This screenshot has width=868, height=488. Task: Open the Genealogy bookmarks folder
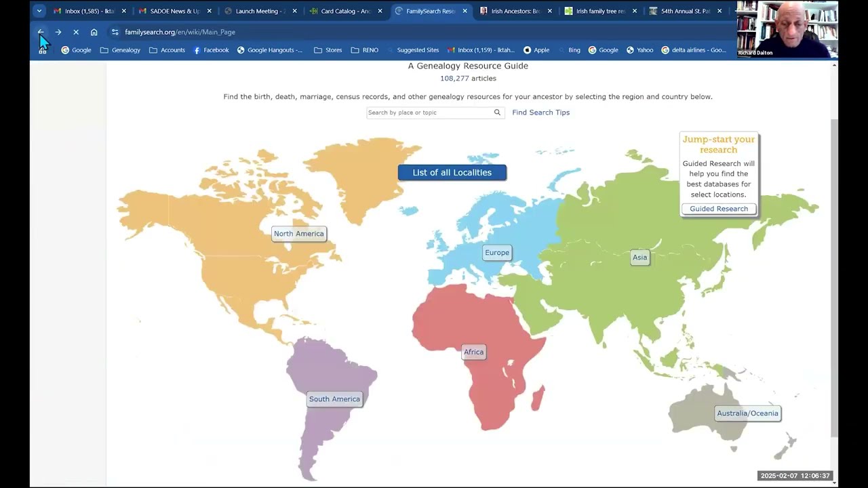coord(120,50)
